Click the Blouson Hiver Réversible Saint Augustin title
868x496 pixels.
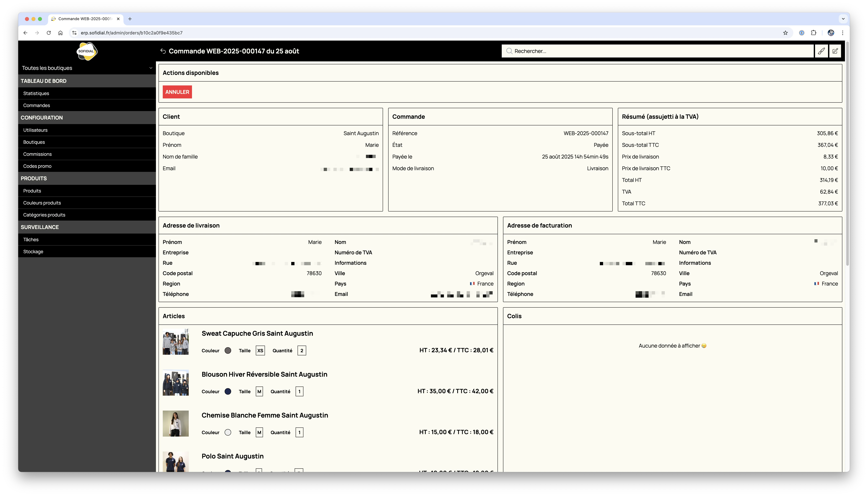click(x=264, y=374)
